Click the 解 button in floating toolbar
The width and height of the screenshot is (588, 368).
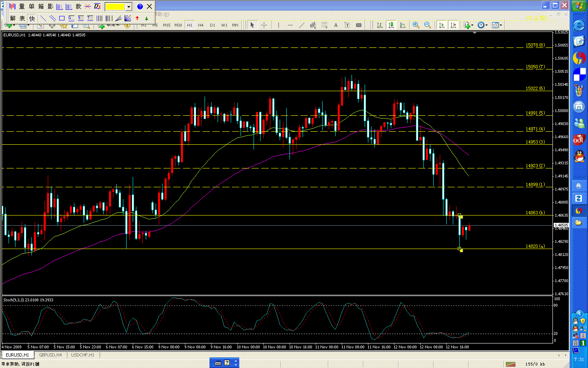click(x=13, y=18)
